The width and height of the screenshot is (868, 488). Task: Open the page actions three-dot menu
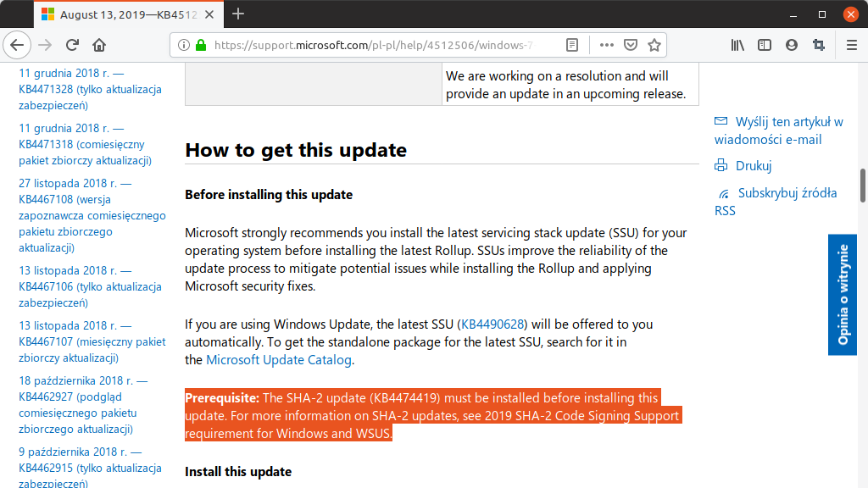tap(607, 45)
